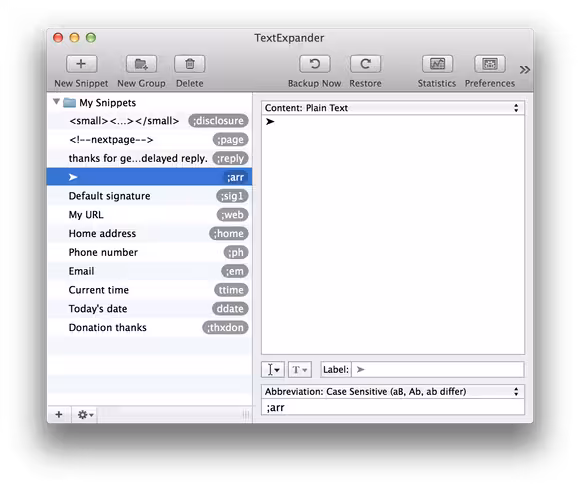Screen dimensions: 580x488
Task: Open the Content: Plain Text dropdown
Action: click(393, 108)
